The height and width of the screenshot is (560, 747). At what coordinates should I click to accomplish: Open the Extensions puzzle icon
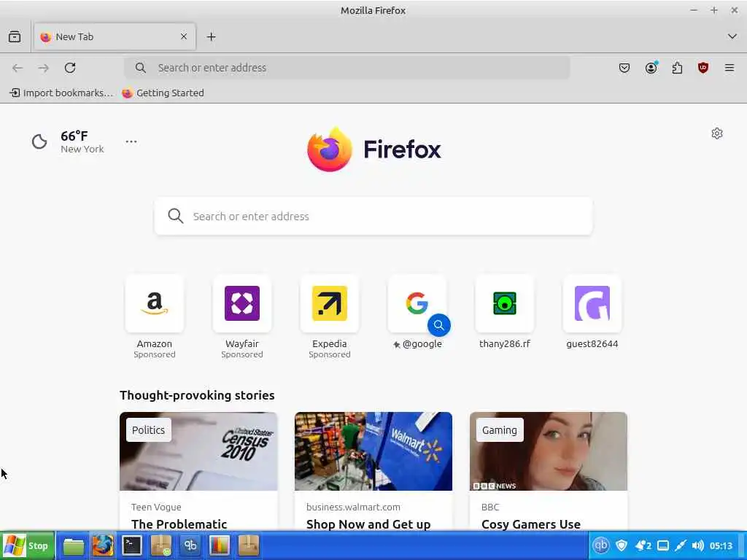[x=677, y=68]
